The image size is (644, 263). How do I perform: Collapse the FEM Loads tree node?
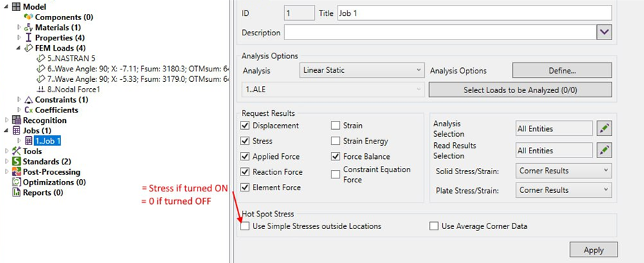pyautogui.click(x=19, y=48)
